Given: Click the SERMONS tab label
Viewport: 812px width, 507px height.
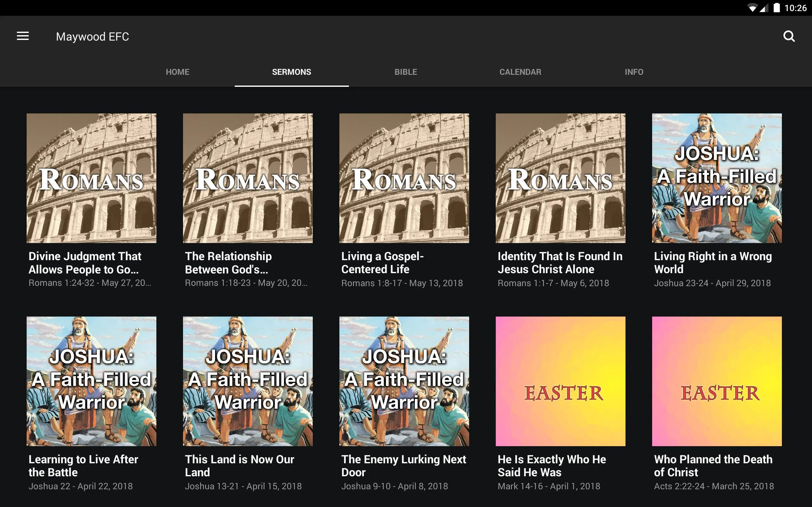Looking at the screenshot, I should tap(291, 72).
